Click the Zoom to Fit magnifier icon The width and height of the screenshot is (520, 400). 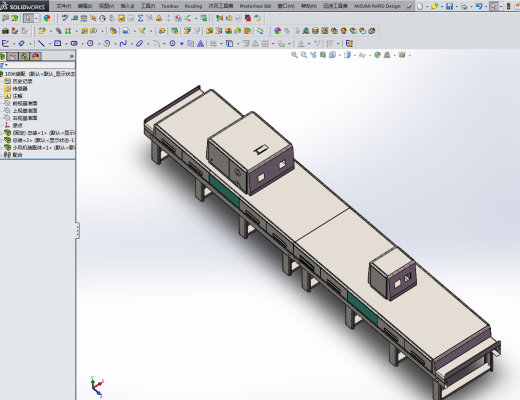294,55
